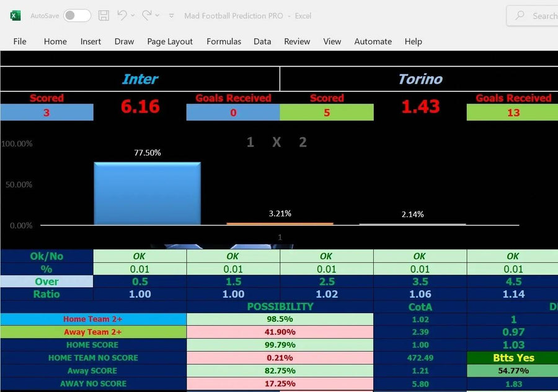
Task: Click the Redo arrow icon
Action: (146, 16)
